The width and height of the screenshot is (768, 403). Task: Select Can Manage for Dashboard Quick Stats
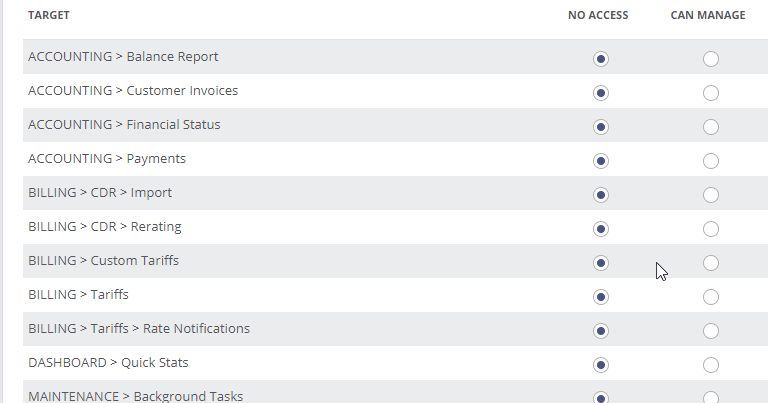coord(711,365)
